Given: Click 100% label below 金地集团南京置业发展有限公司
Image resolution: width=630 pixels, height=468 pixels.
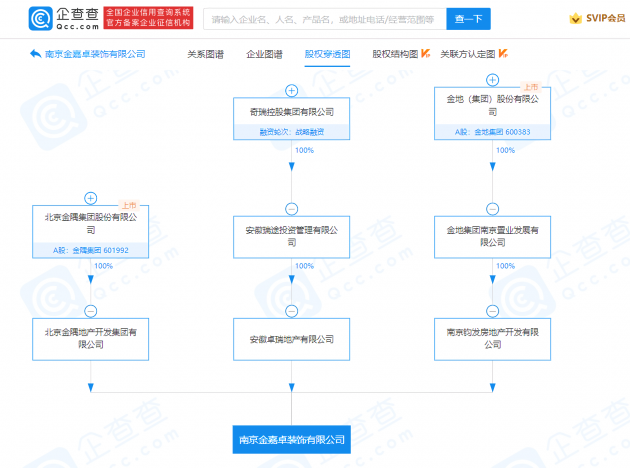Looking at the screenshot, I should (505, 266).
